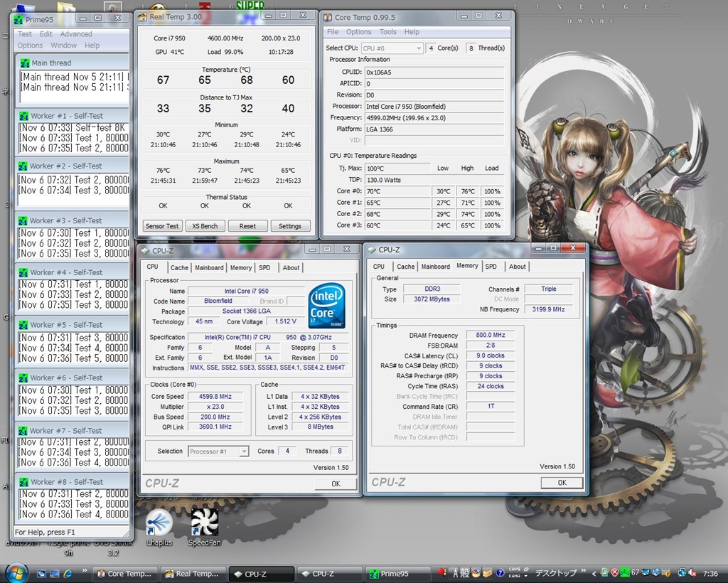Click the Main thread window icon

24,63
